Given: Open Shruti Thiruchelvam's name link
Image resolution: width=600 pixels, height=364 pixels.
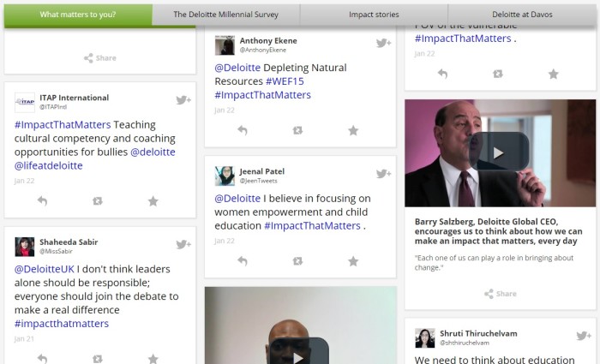Looking at the screenshot, I should (x=478, y=333).
